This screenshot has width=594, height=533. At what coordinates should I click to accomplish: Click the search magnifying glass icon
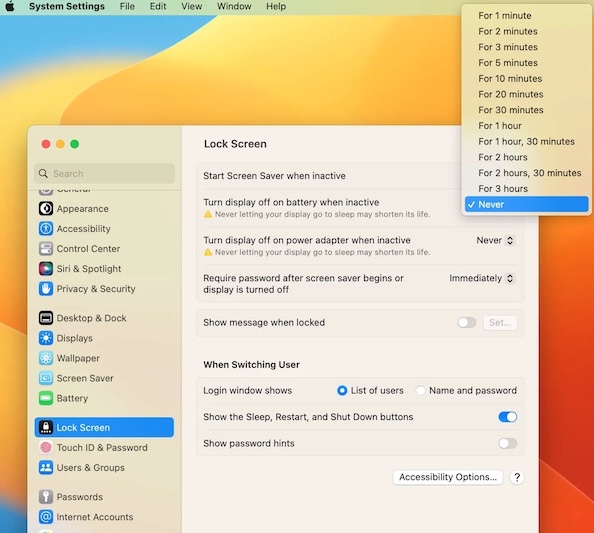[44, 173]
